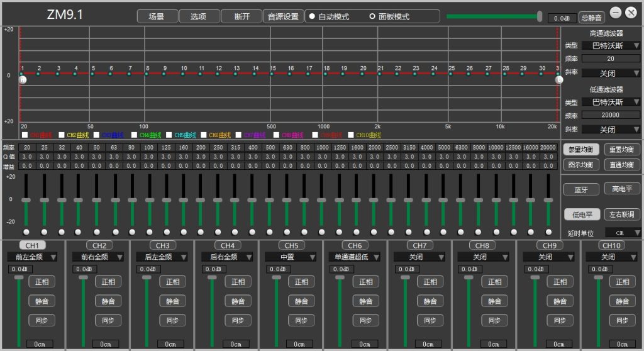The height and width of the screenshot is (351, 644).
Task: Click the low-pass L handle on graph
Action: (559, 80)
